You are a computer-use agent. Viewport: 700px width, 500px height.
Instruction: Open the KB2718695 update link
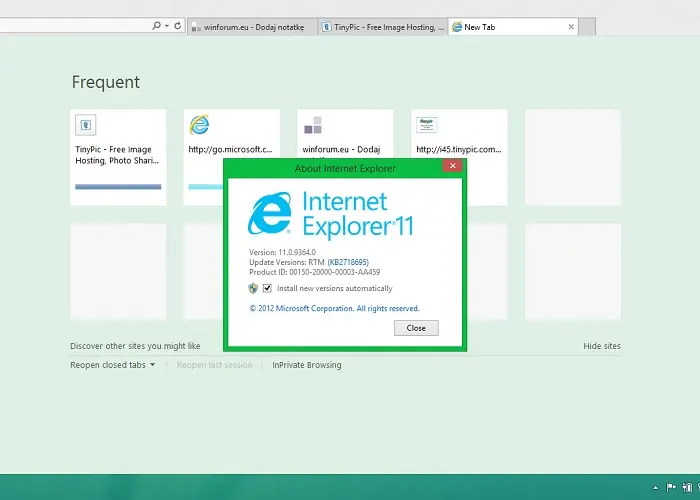(348, 262)
